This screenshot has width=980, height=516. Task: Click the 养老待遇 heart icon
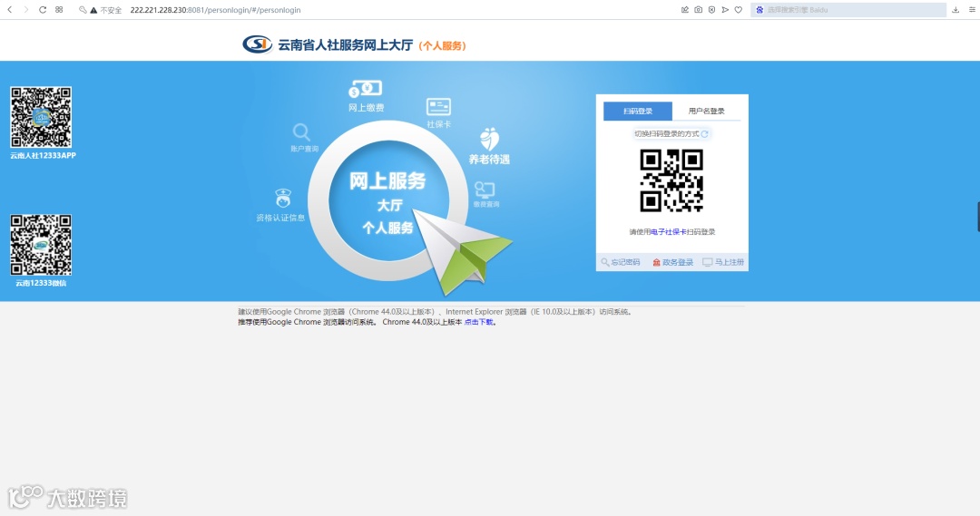pos(489,139)
